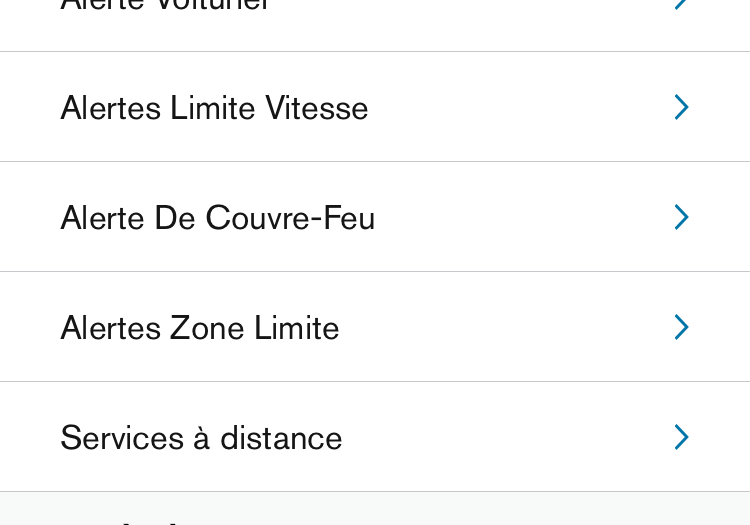Click the chevron on the Alerte Voiturier row
Screen dimensions: 750x525
coord(681,5)
